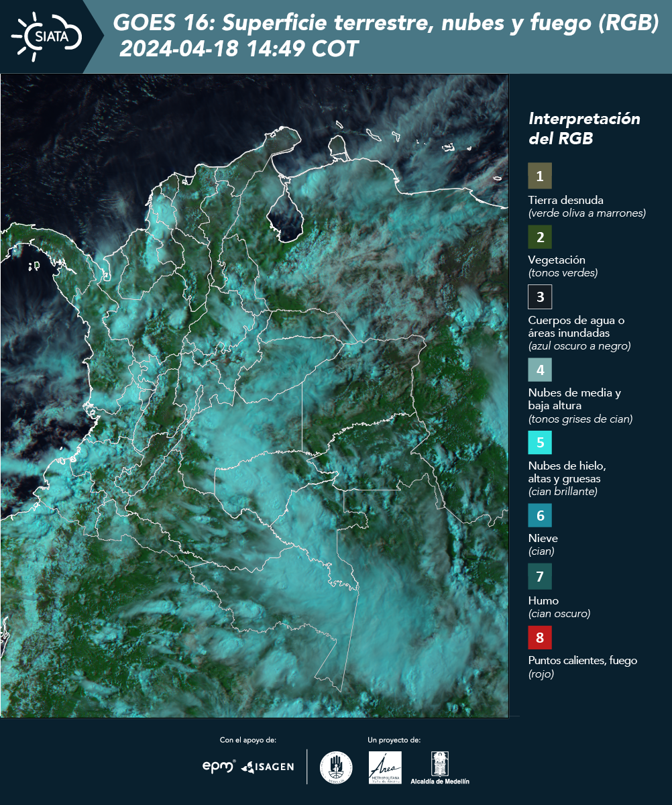Select legend swatch 6 Nieve
The height and width of the screenshot is (805, 672).
[x=540, y=515]
